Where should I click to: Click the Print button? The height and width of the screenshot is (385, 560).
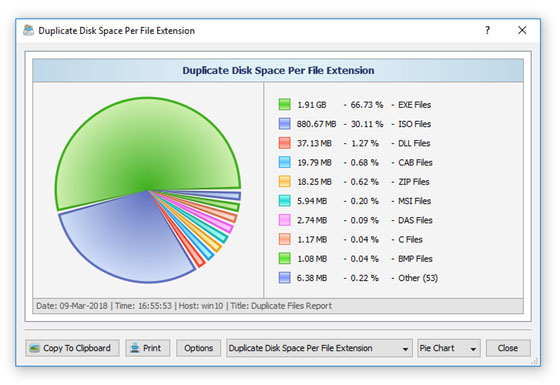148,348
